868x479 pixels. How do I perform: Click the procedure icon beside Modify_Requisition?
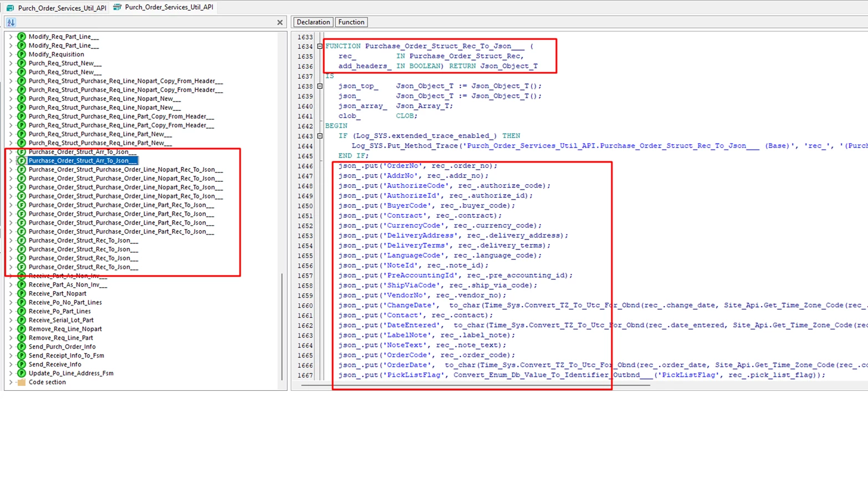[22, 54]
